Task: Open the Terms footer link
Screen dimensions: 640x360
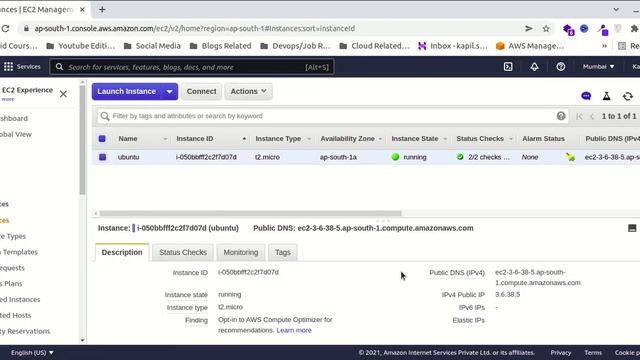Action: (593, 352)
